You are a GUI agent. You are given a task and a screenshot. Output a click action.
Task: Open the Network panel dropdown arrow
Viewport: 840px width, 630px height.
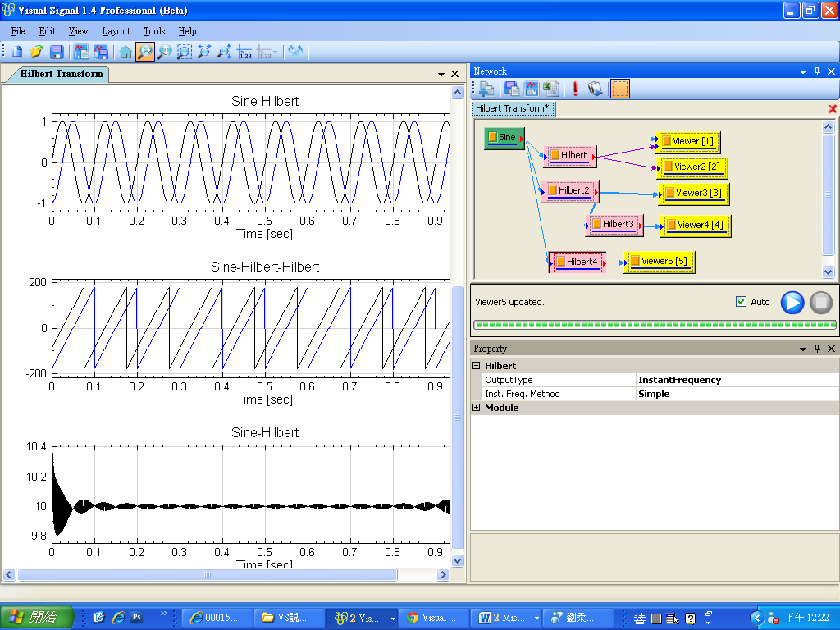803,72
